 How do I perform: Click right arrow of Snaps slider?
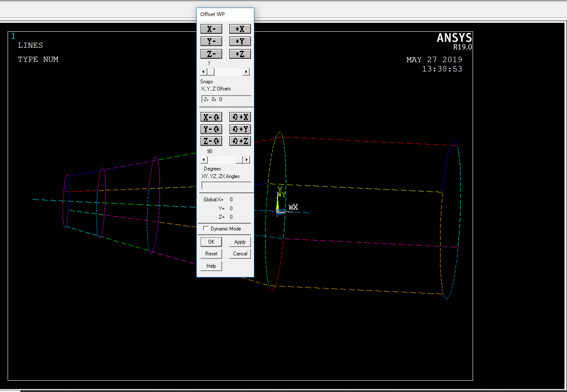(246, 72)
